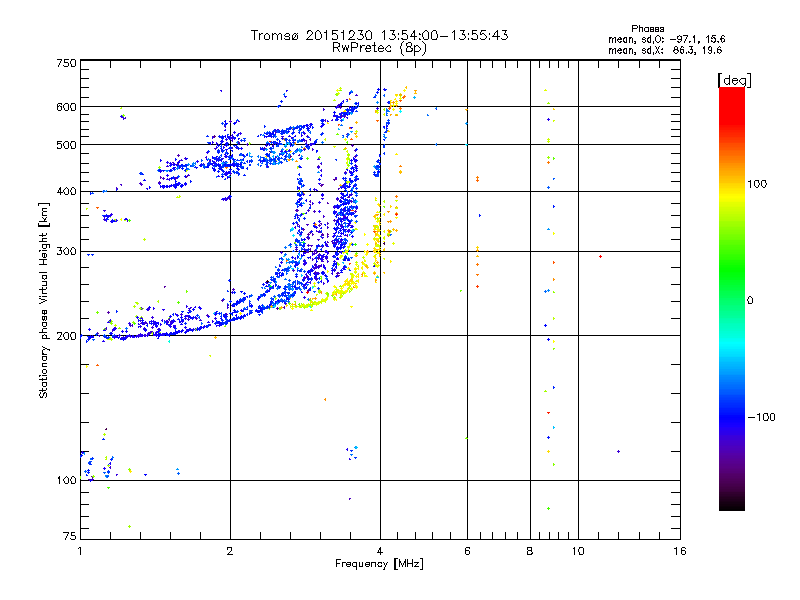800x600 pixels.
Task: Click the "RwPretec (8p)" subtitle
Action: (x=379, y=48)
